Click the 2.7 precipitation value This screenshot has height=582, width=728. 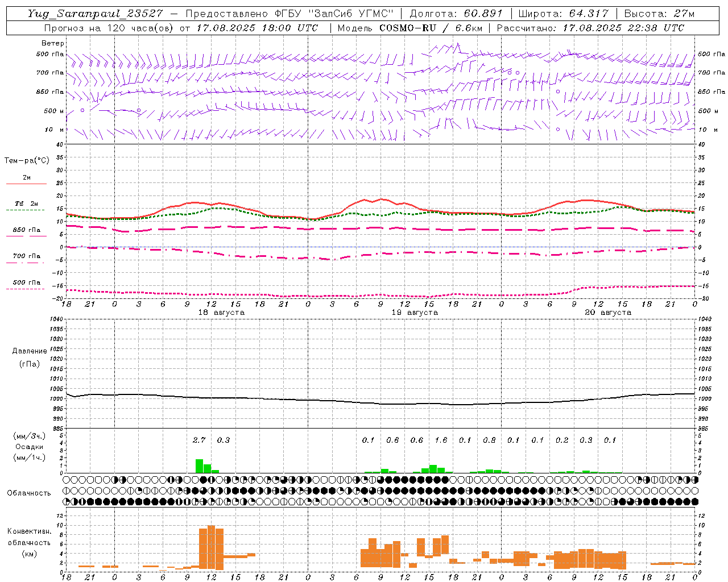click(199, 440)
